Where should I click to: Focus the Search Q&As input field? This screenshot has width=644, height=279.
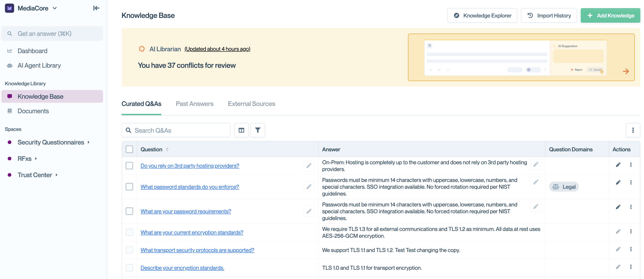(x=180, y=130)
